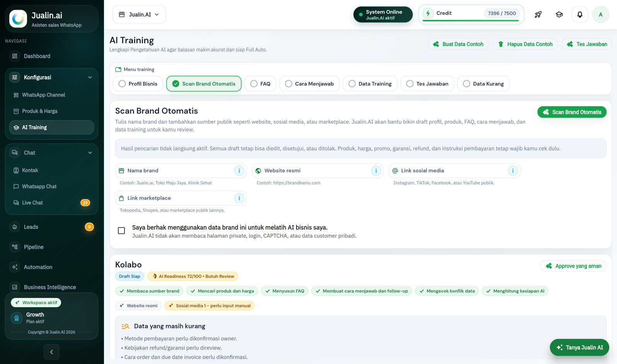This screenshot has height=364, width=617.
Task: Open AI Training menu item
Action: tap(51, 128)
